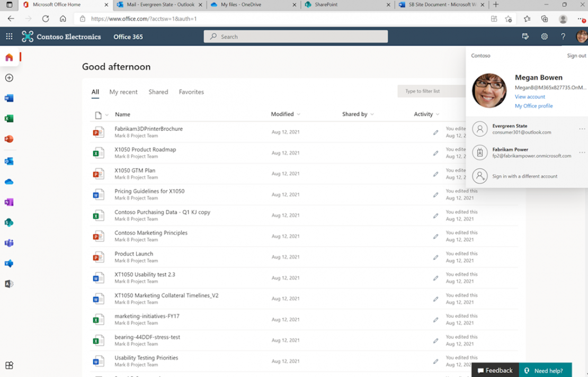Open the Shared by sort dropdown

[x=357, y=114]
